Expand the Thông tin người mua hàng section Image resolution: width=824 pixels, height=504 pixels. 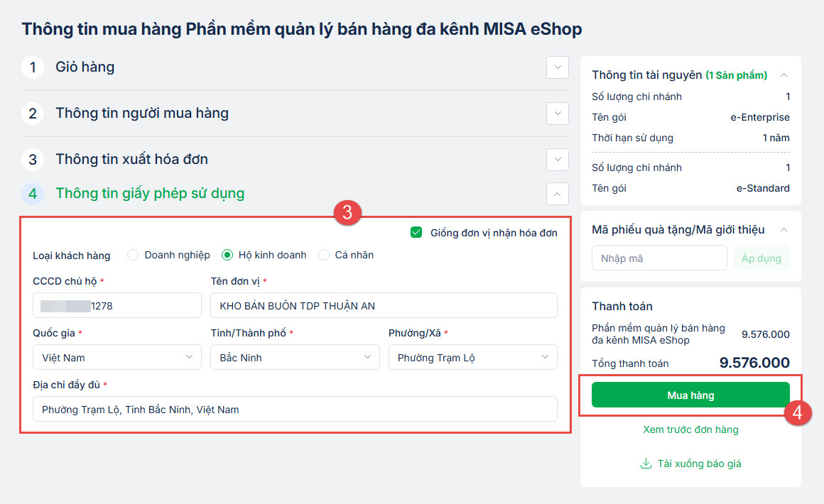point(558,114)
